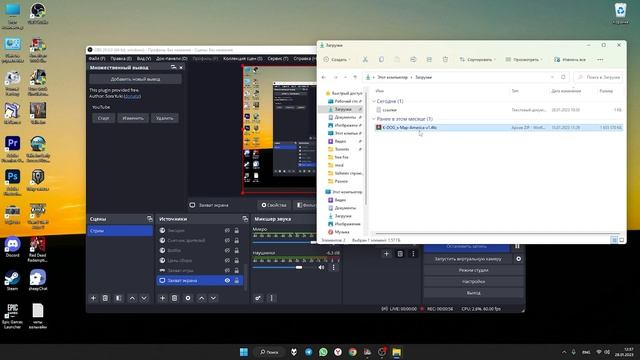Image resolution: width=640 pixels, height=360 pixels.
Task: Click the Explorer search field
Action: tap(599, 77)
